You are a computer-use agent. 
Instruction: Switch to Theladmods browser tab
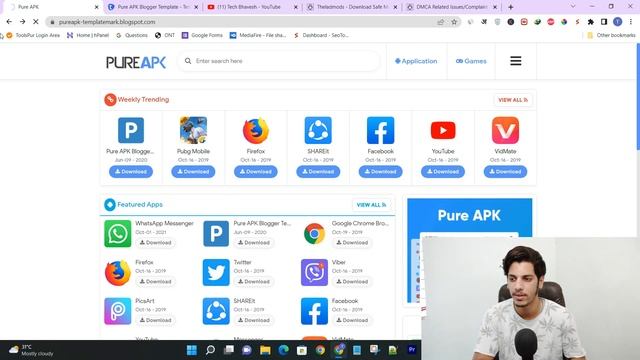coord(351,7)
